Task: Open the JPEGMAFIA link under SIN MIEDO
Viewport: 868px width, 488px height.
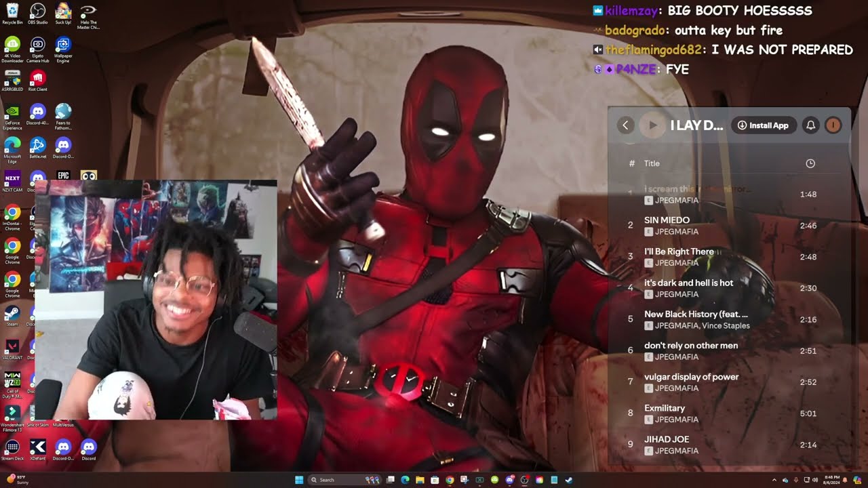Action: (x=677, y=232)
